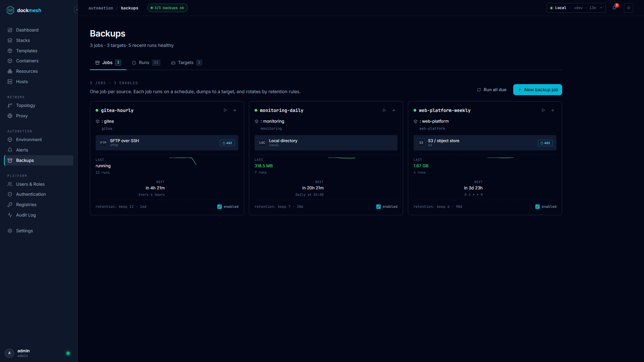
Task: Open the Containers page
Action: pos(39,61)
